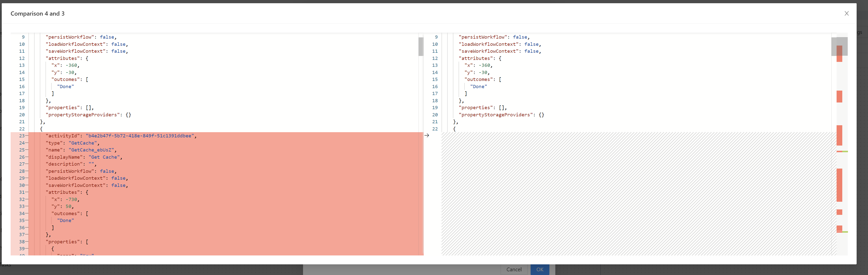The image size is (868, 275).
Task: Click the "GetCache_ebUsZ" name value
Action: click(x=91, y=150)
